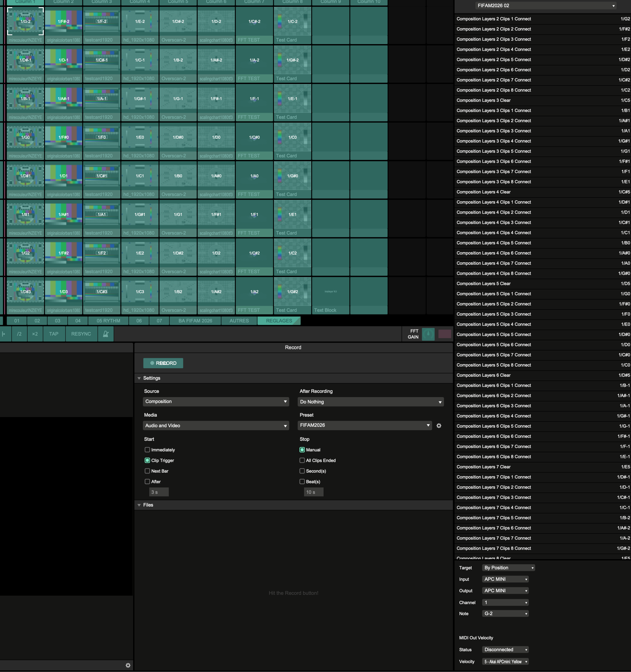631x672 pixels.
Task: Open the After Recording Do Nothing dropdown
Action: coord(370,402)
